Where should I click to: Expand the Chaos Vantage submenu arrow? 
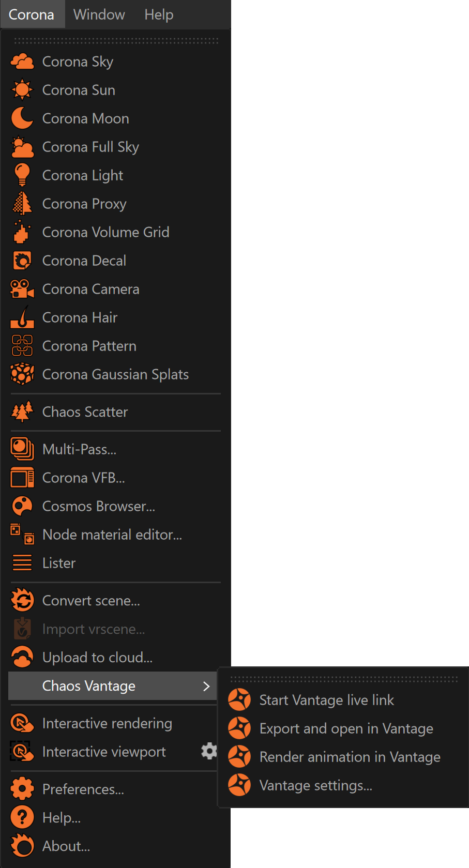point(206,686)
